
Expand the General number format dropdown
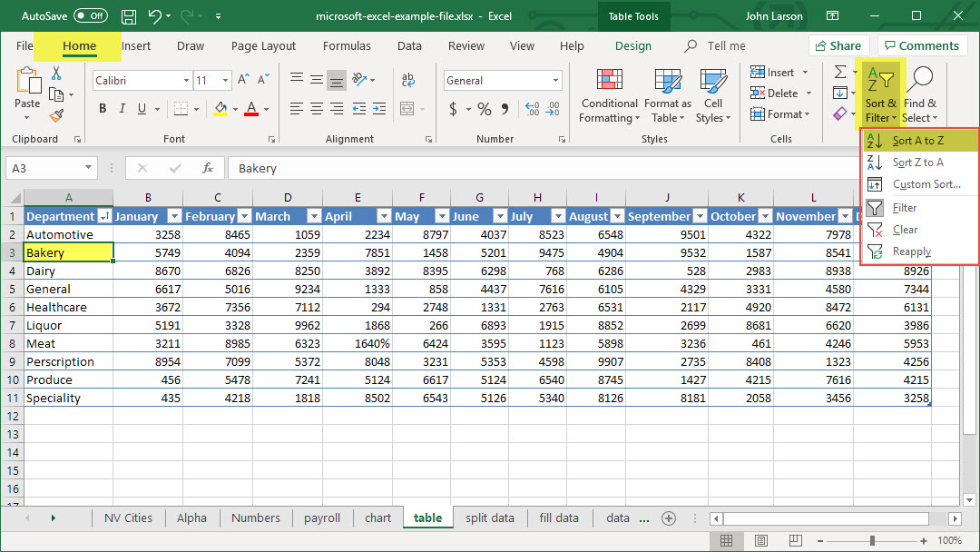pos(556,81)
